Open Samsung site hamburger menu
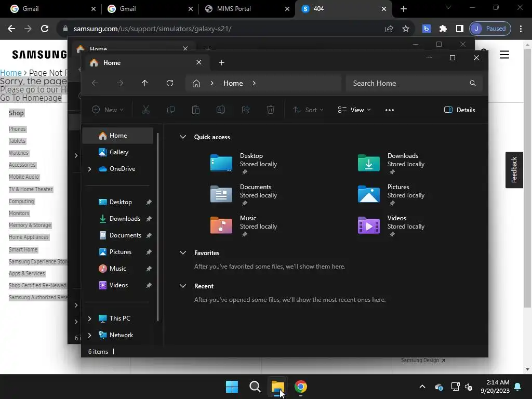Screen dimensions: 532x399 point(504,54)
